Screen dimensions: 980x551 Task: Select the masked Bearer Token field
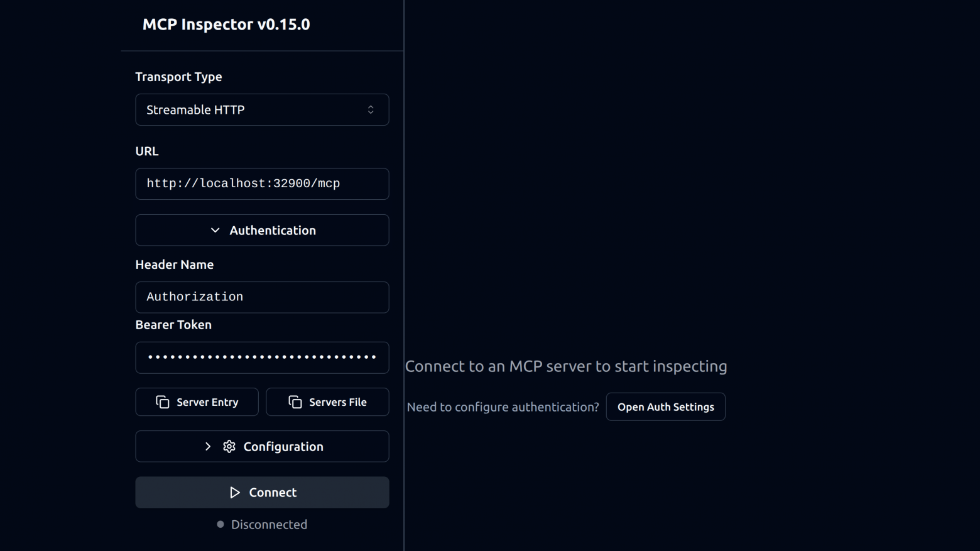point(262,357)
